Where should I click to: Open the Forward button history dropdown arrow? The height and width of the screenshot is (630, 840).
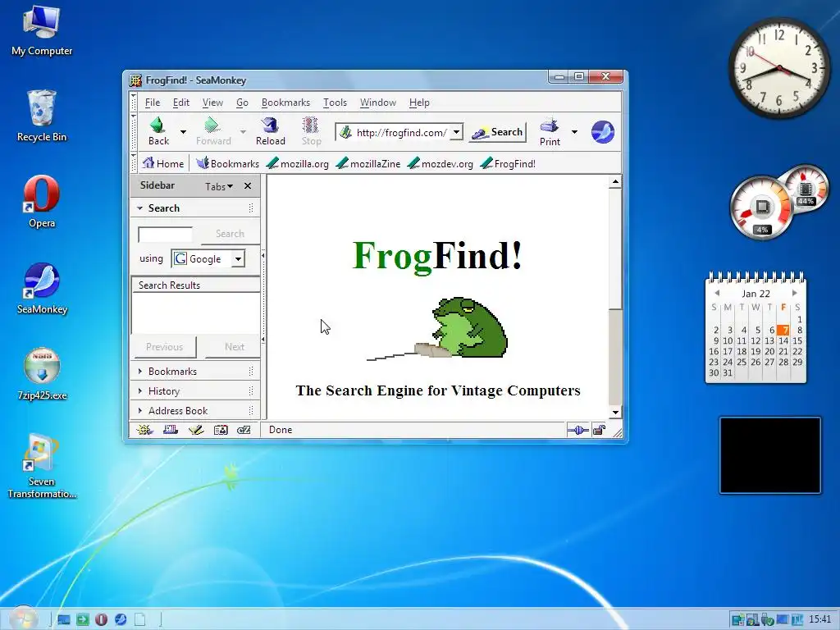243,132
